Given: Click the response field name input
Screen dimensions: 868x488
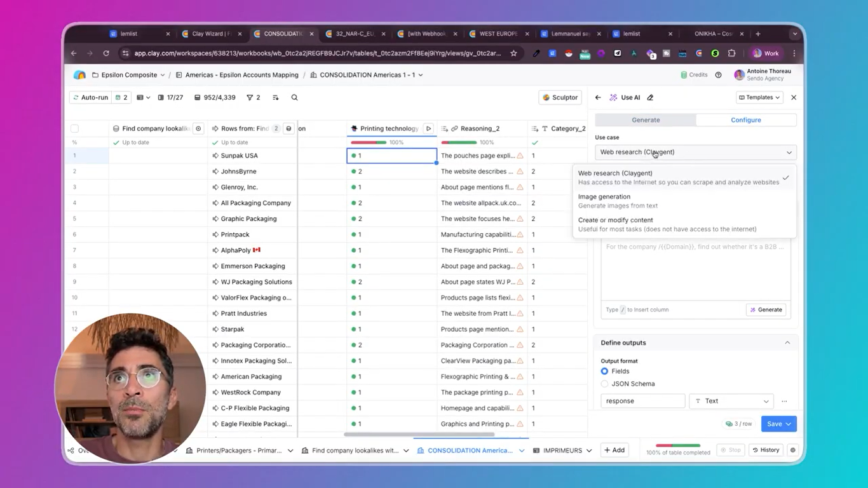Looking at the screenshot, I should 643,401.
